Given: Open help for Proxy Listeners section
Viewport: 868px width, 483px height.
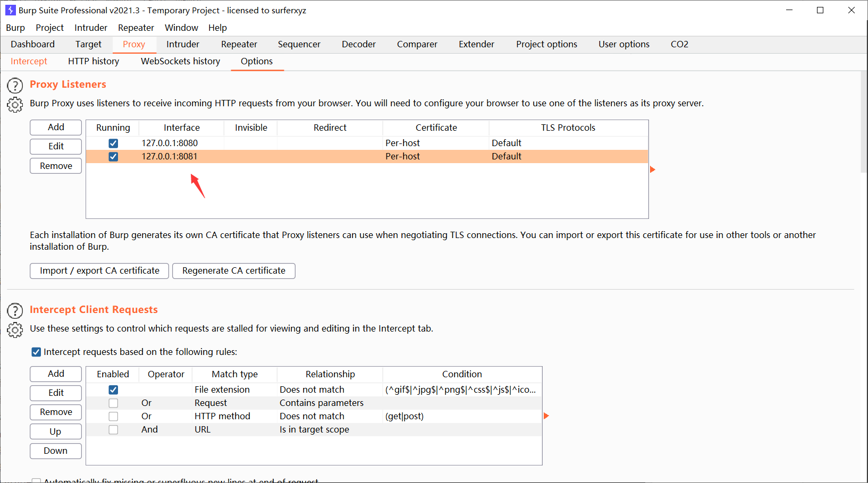Looking at the screenshot, I should point(15,86).
